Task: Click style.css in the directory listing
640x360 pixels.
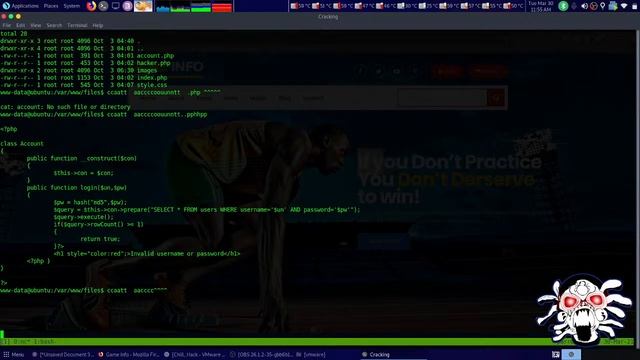Action: tap(152, 85)
